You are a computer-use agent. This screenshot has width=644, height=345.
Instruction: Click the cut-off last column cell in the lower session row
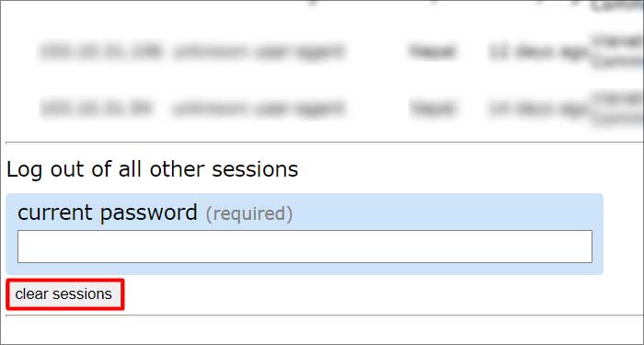coord(617,109)
